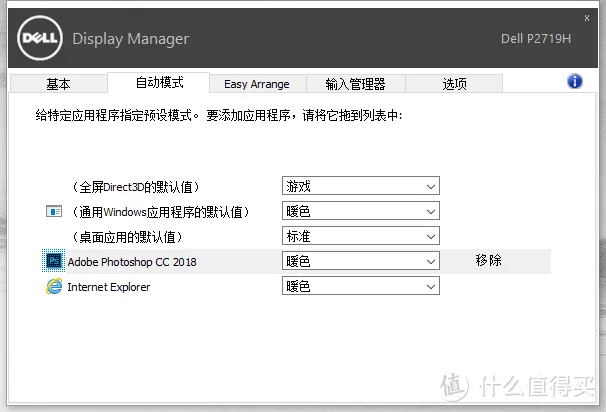Open the 选项 tab
Screen dimensions: 606x412
[454, 84]
